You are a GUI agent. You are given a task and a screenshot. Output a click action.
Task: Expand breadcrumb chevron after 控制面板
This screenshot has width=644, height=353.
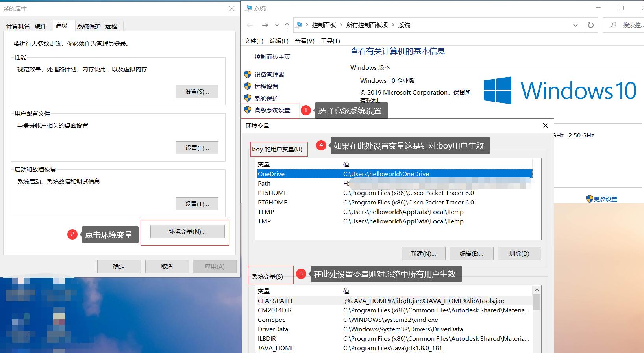(341, 25)
